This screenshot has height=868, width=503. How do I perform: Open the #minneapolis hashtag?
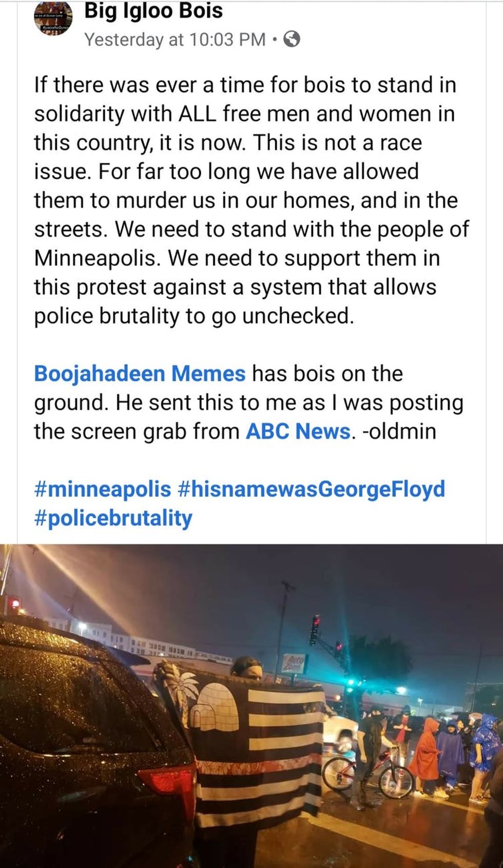point(103,489)
